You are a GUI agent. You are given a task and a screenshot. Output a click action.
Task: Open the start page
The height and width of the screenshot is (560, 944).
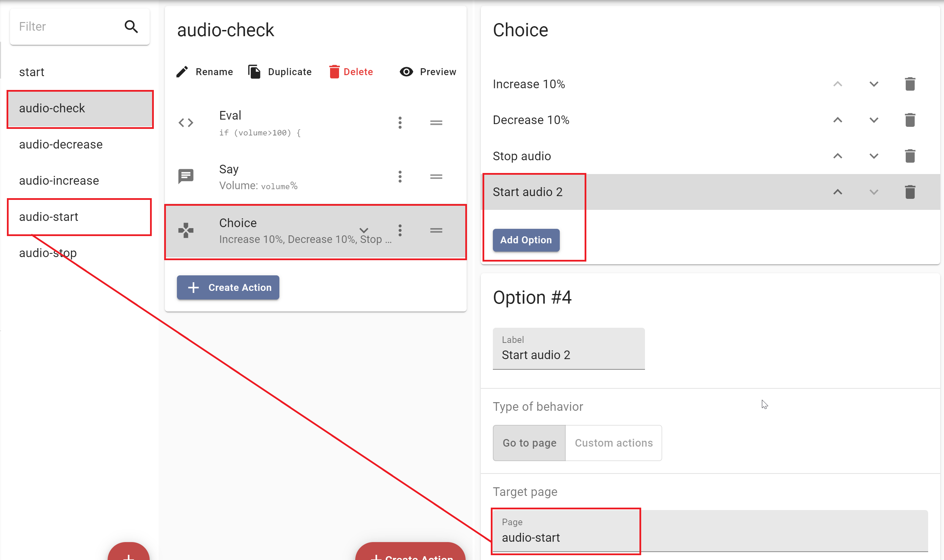(x=80, y=72)
